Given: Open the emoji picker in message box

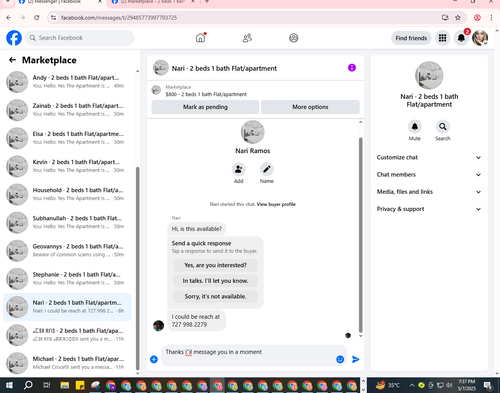Looking at the screenshot, I should point(340,359).
